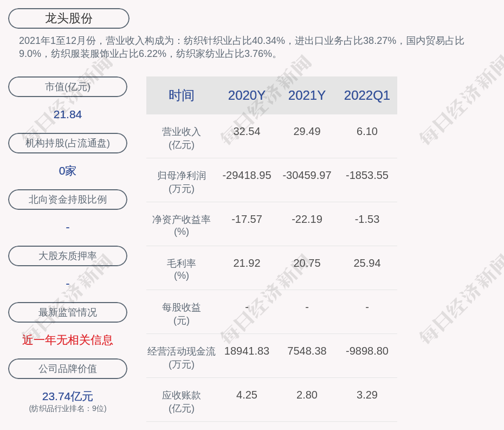Click the 23.74亿元 brand value figure

(x=68, y=396)
